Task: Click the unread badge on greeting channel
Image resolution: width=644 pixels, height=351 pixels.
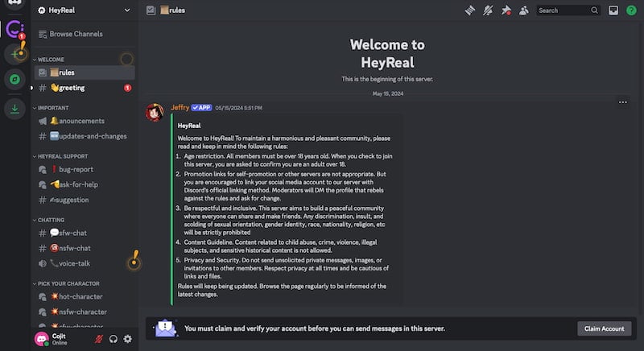Action: [128, 88]
